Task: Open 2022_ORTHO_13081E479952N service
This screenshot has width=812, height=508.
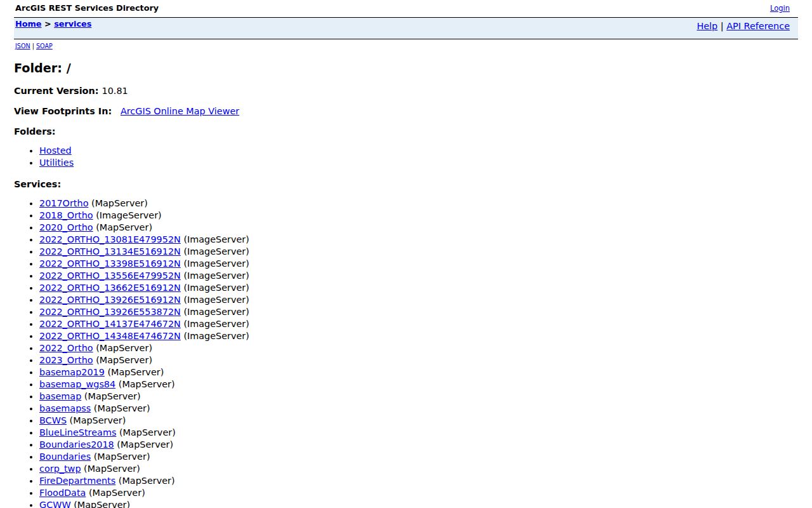Action: [110, 239]
